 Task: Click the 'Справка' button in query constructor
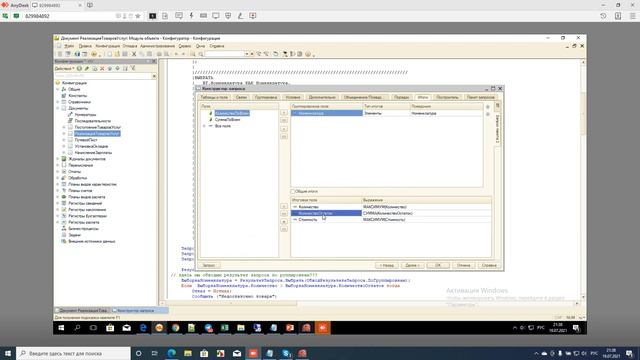(489, 265)
